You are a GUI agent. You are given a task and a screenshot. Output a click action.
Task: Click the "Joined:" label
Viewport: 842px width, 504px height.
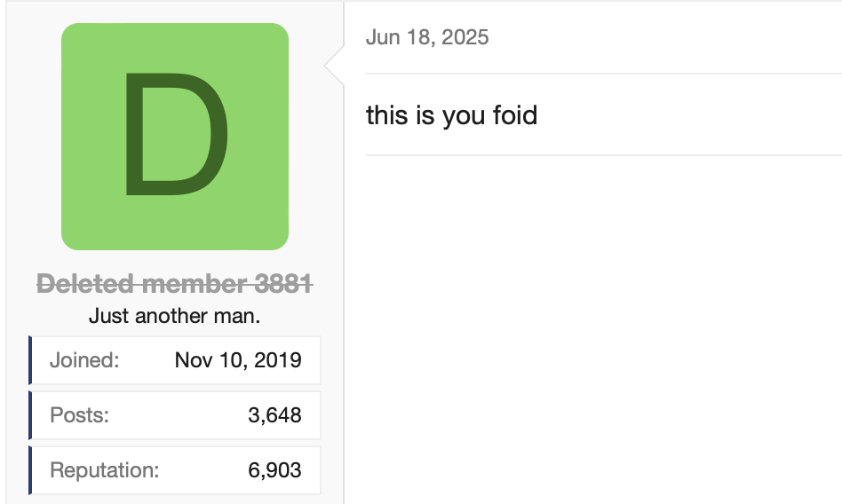(x=84, y=360)
